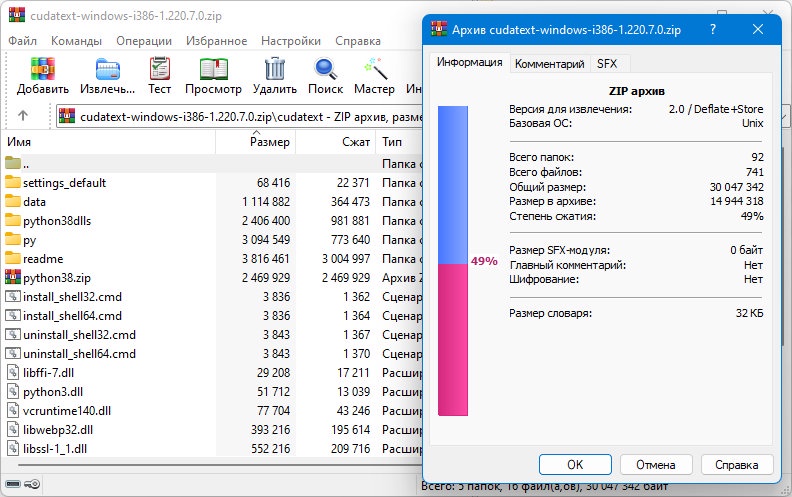This screenshot has height=497, width=792.
Task: Select libffi-7.dll file icon
Action: 13,373
